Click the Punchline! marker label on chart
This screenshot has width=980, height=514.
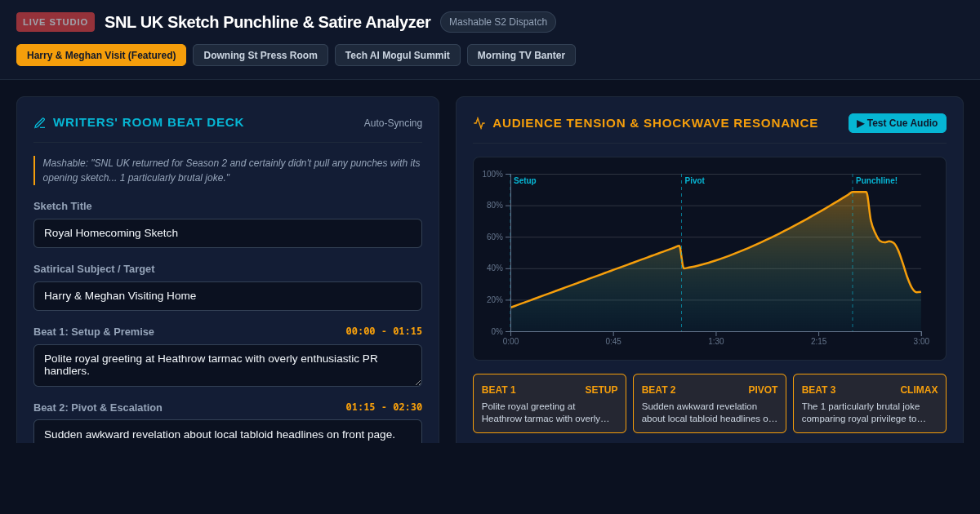[x=876, y=181]
